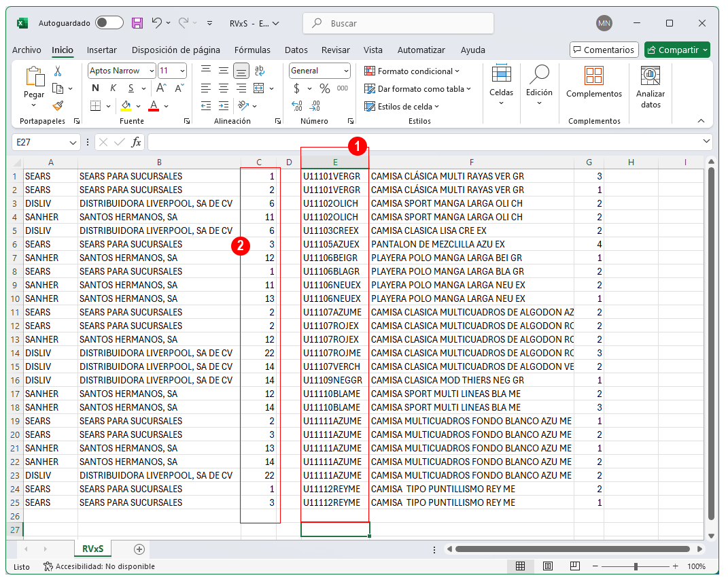The image size is (728, 584).
Task: Collapse the ribbon with the chevron
Action: point(701,121)
